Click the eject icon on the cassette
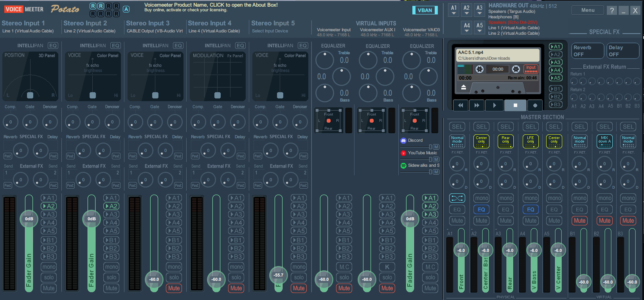644x300 pixels. pos(464,87)
